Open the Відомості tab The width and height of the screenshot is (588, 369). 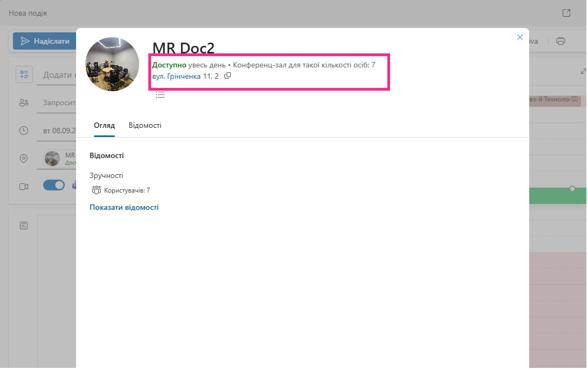(x=145, y=125)
